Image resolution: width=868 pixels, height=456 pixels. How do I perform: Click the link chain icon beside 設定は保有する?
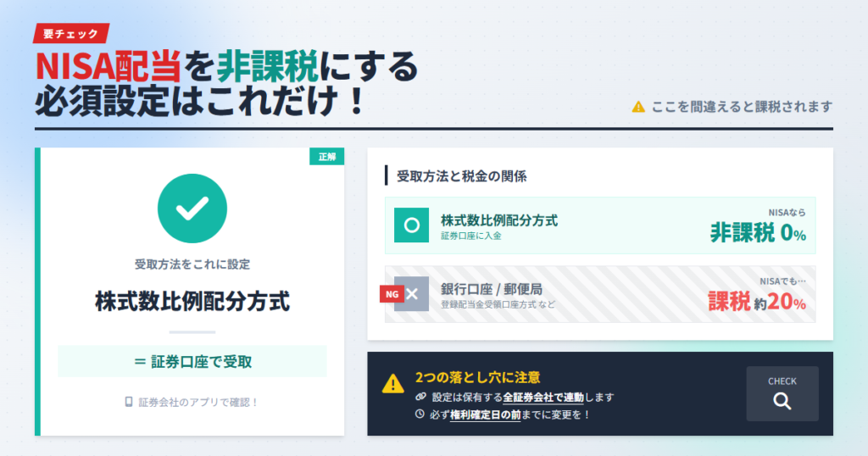coord(420,397)
